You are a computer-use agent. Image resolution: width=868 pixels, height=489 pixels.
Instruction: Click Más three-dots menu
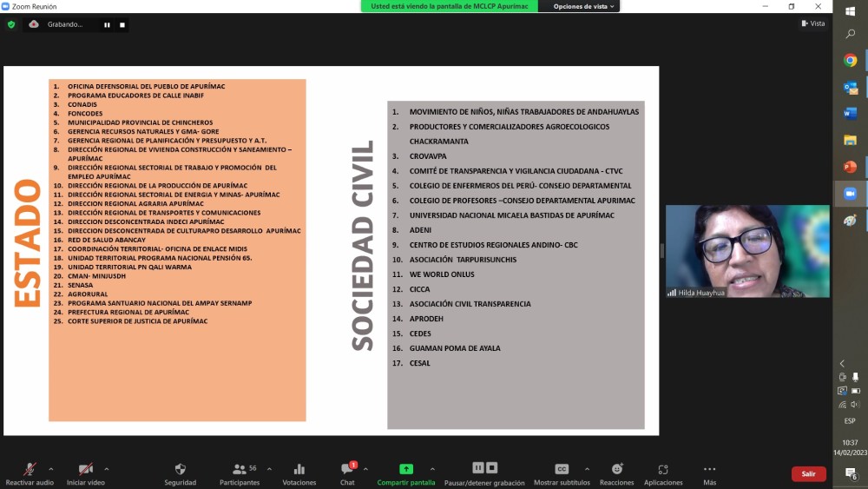[x=710, y=469]
